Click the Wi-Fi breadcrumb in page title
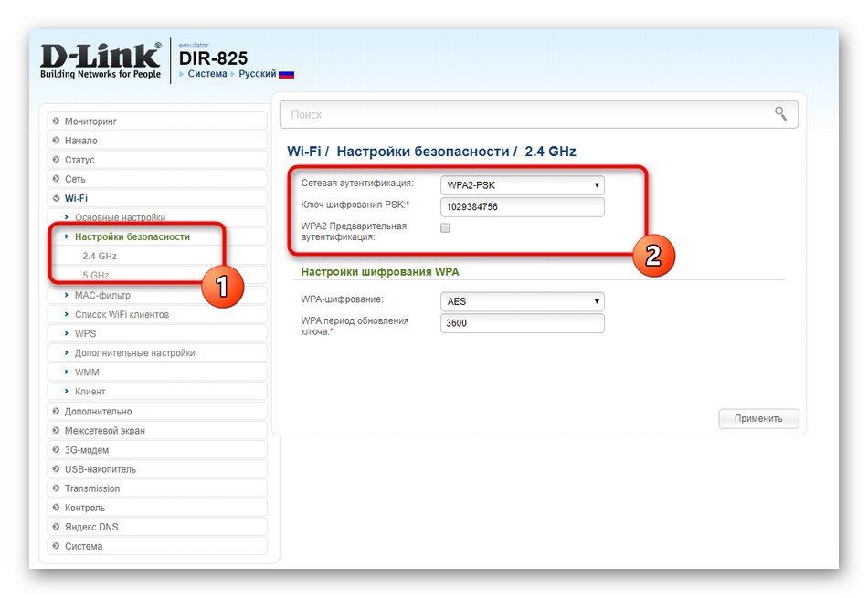Image resolution: width=868 pixels, height=598 pixels. click(x=304, y=151)
